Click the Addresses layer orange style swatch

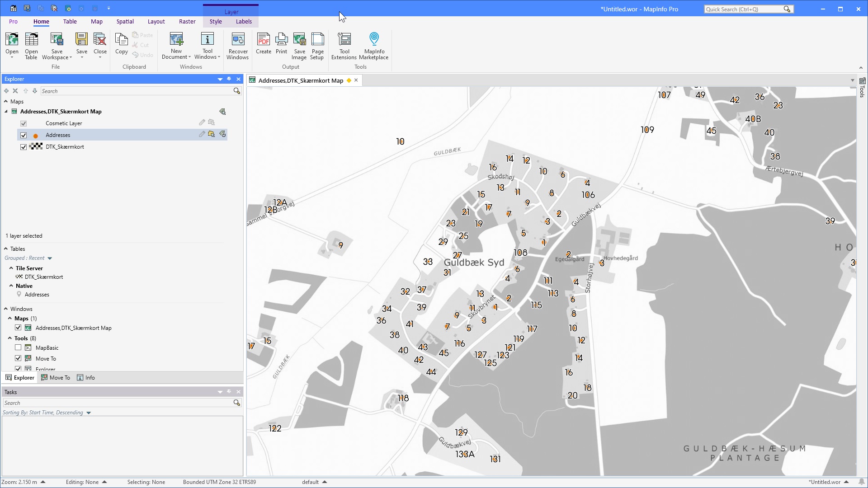click(35, 136)
